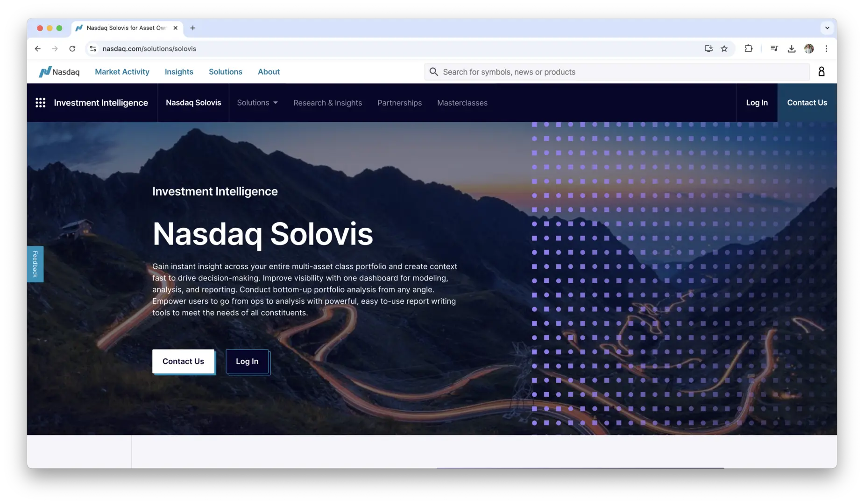Open the downloads icon in the toolbar
Screen dimensions: 864x504
tap(792, 49)
